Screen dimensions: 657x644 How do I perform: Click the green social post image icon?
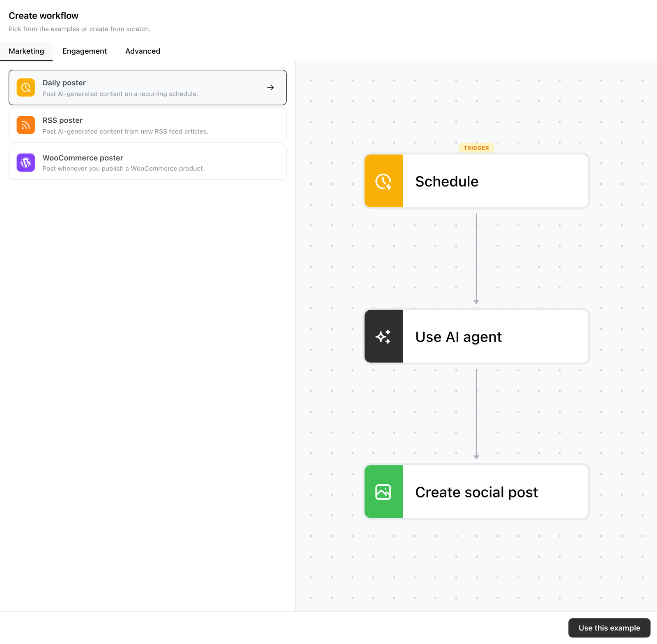click(x=384, y=492)
